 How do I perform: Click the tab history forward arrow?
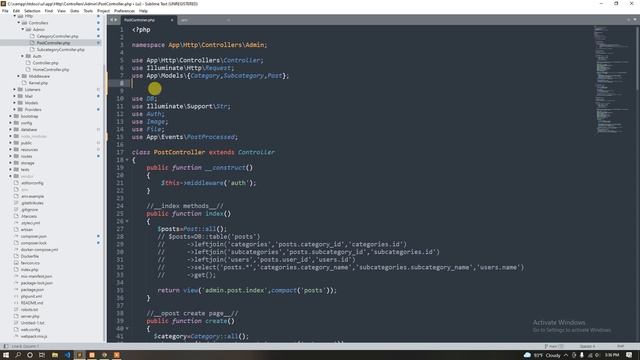(116, 20)
